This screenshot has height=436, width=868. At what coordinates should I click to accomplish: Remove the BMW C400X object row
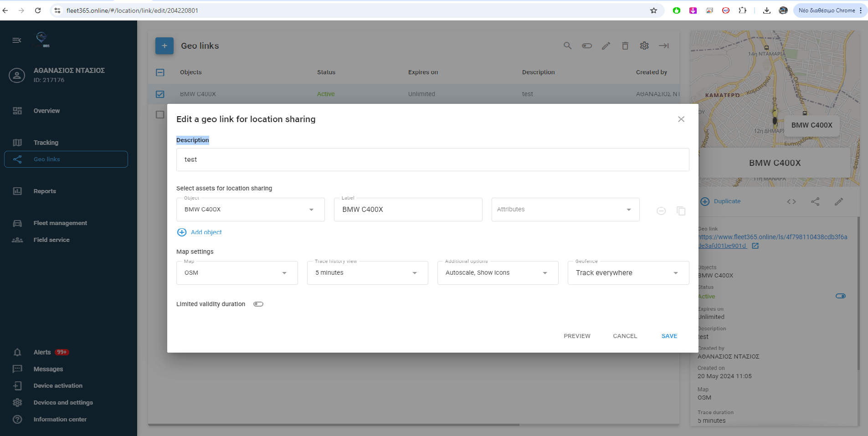click(x=661, y=211)
